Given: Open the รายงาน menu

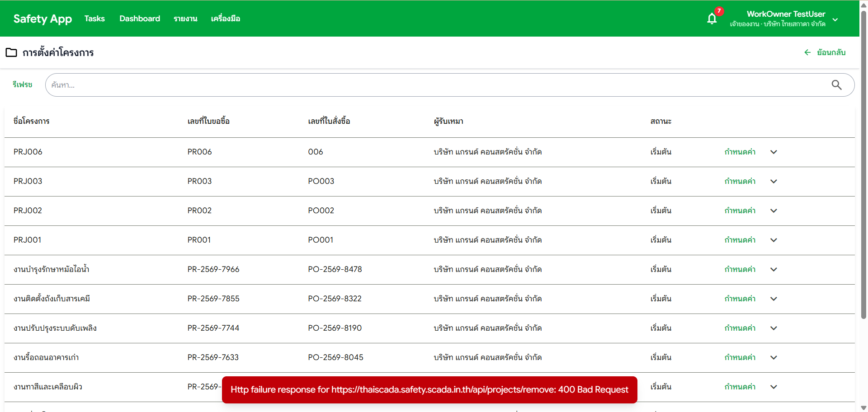Looking at the screenshot, I should (185, 19).
